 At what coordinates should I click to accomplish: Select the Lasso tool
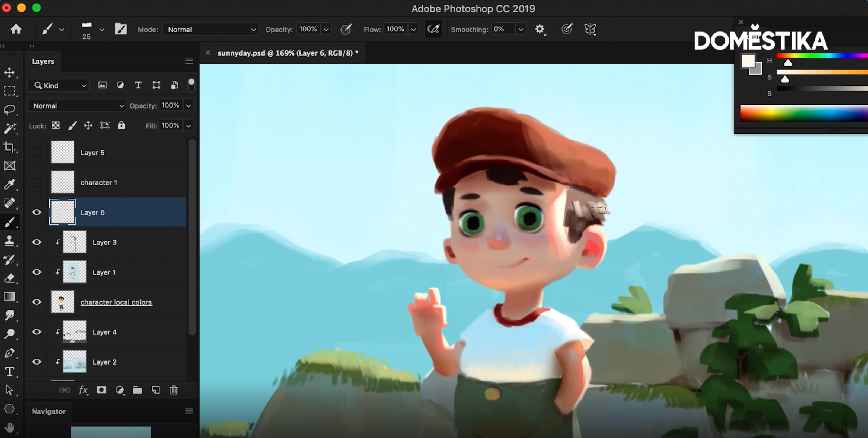click(x=9, y=110)
